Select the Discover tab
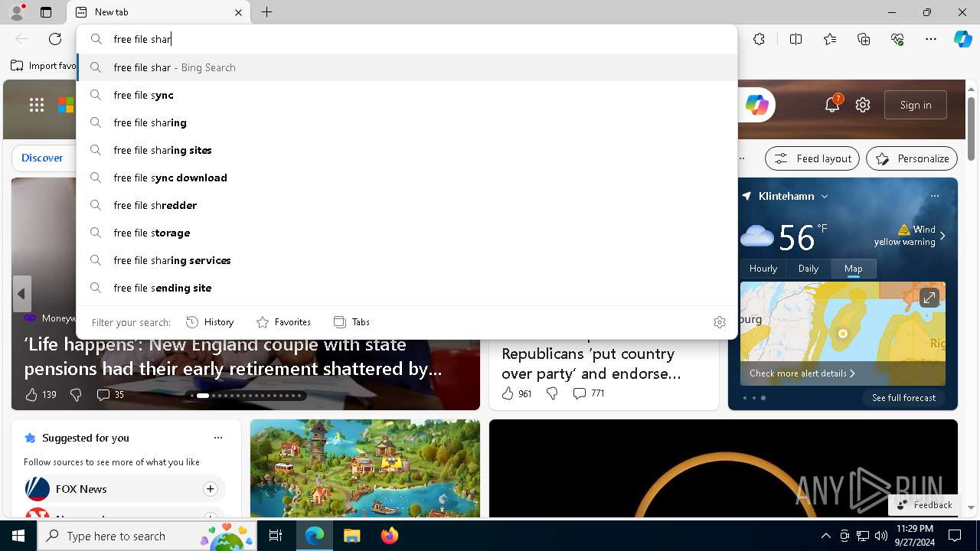This screenshot has height=551, width=980. coord(42,158)
